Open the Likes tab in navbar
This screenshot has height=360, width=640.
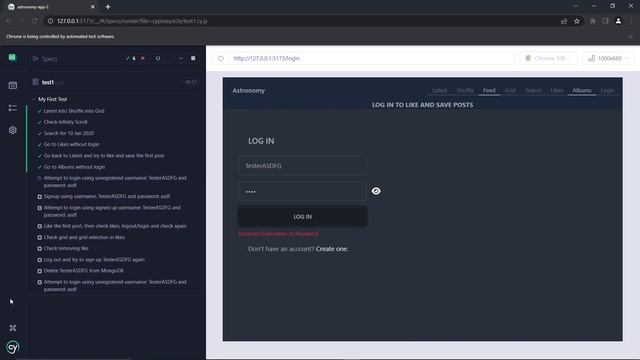tap(557, 90)
